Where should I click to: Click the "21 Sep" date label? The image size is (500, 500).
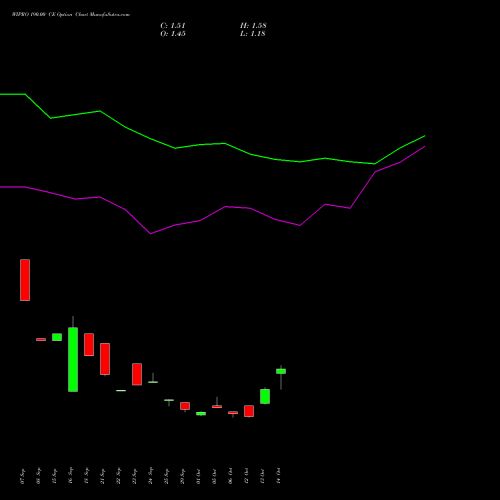tap(102, 476)
